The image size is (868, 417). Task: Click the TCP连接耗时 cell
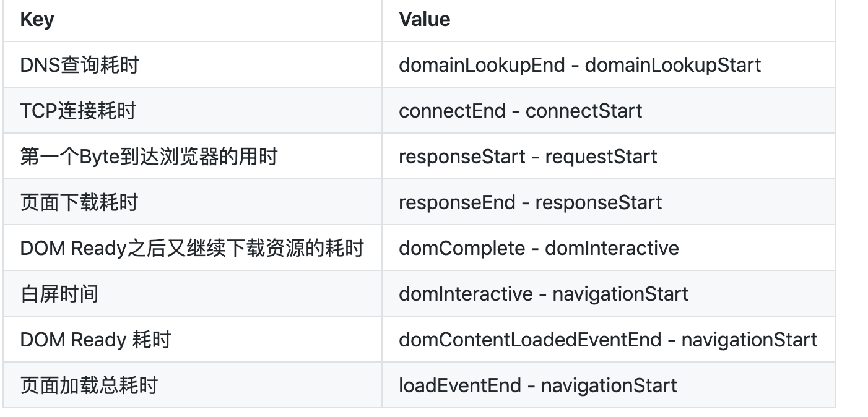pyautogui.click(x=193, y=110)
